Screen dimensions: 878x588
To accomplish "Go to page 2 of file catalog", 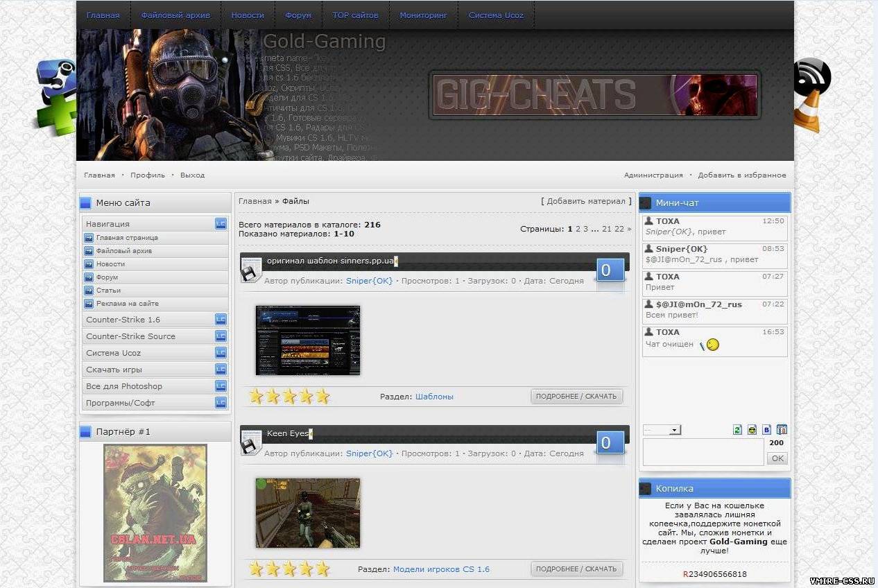I will tap(578, 229).
